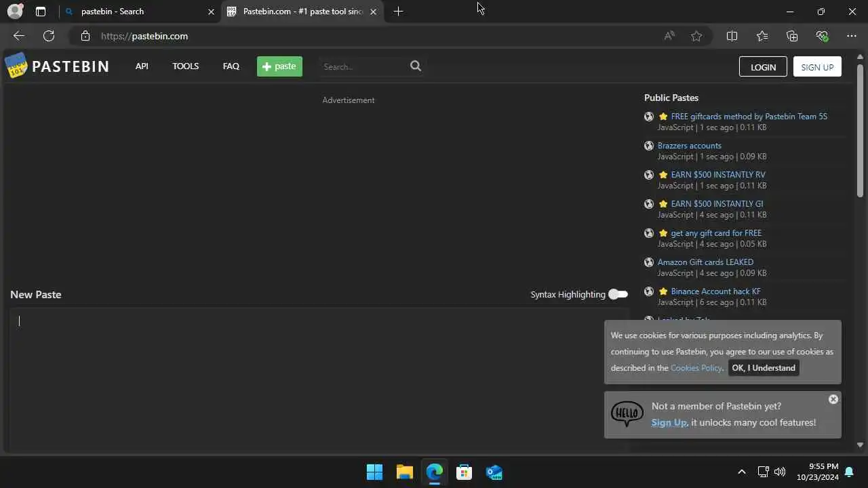The image size is (868, 488).
Task: Click the Pastebin logo icon
Action: pos(16,66)
